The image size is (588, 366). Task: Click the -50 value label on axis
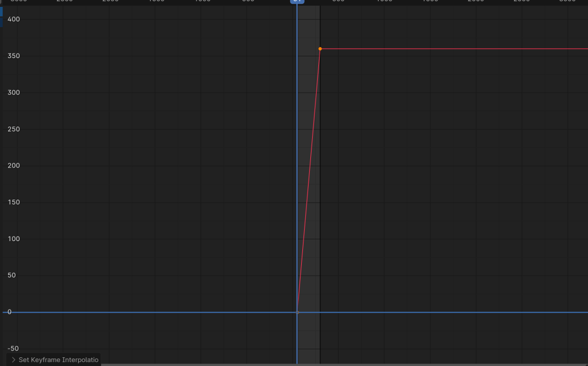point(14,349)
